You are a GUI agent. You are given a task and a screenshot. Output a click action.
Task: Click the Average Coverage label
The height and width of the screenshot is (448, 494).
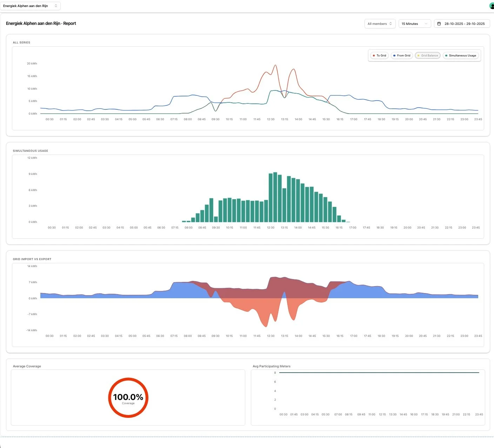[27, 366]
